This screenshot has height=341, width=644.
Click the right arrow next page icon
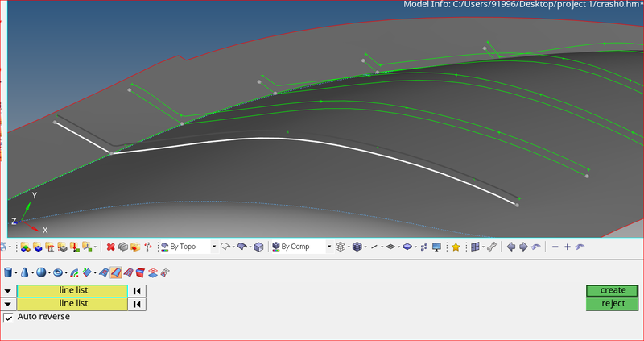click(524, 247)
